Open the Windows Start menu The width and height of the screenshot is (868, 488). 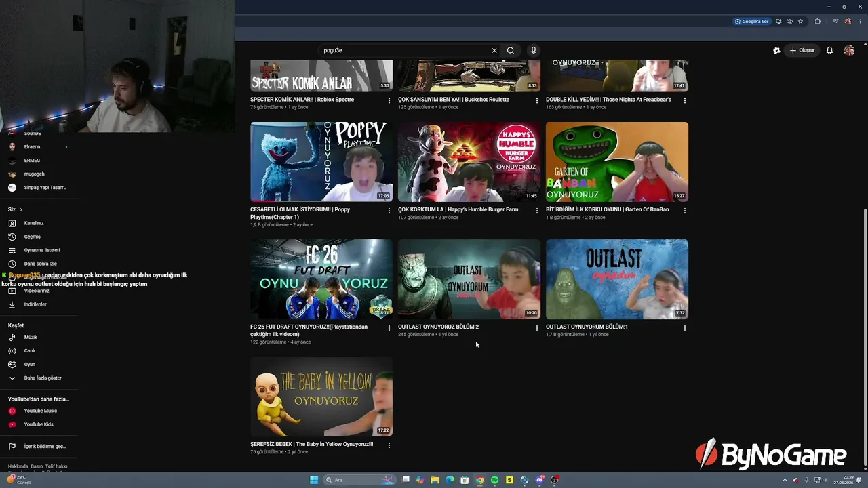click(x=314, y=480)
